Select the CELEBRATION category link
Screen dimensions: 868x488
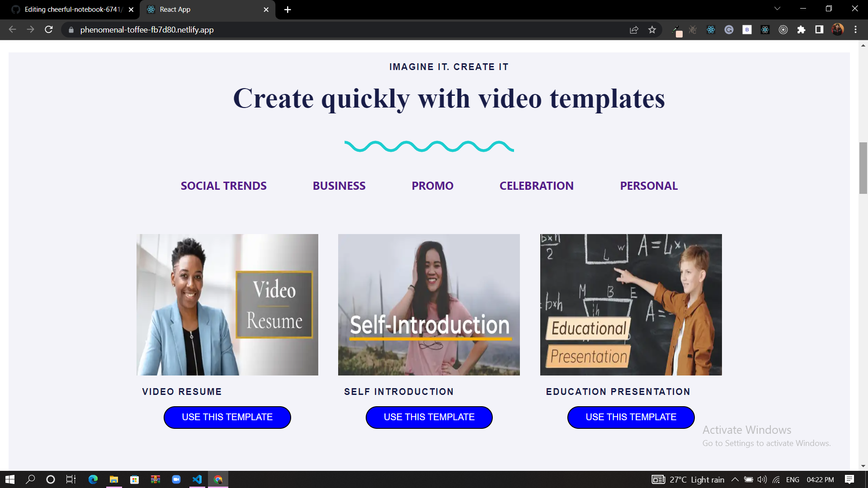pos(536,186)
